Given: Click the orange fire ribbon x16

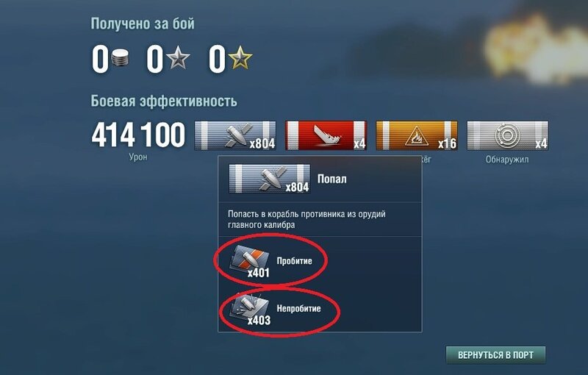Looking at the screenshot, I should click(x=417, y=135).
